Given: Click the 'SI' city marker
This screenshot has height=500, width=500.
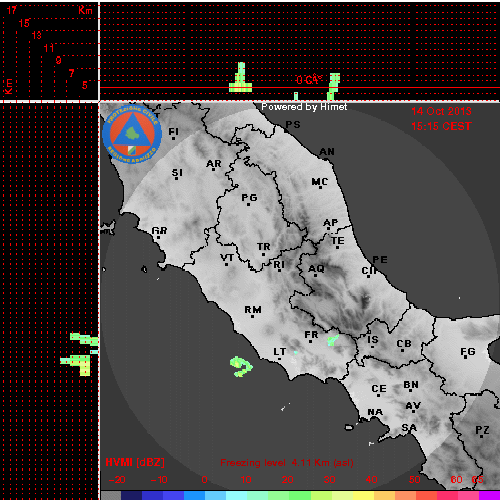Looking at the screenshot, I should [177, 174].
